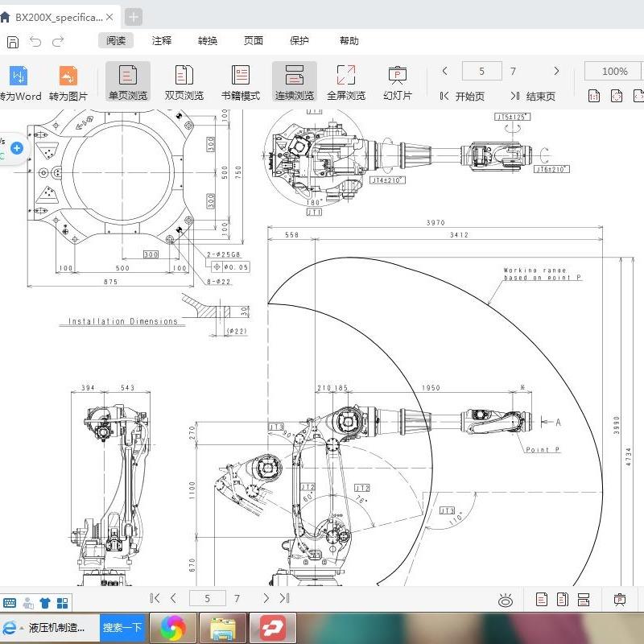Click the blue plus floating button
The height and width of the screenshot is (644, 644).
(17, 148)
